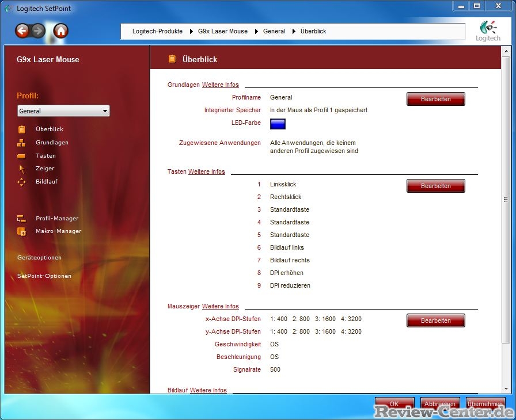Click the Zeiger cursor icon

pyautogui.click(x=22, y=169)
